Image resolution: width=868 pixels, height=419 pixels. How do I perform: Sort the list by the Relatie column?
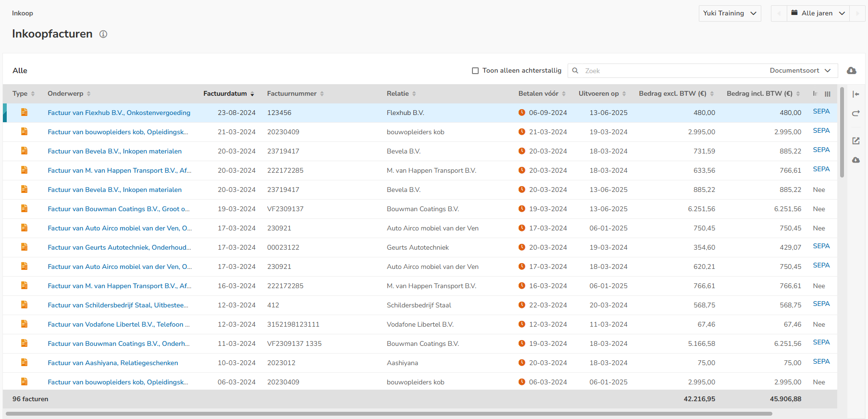401,94
